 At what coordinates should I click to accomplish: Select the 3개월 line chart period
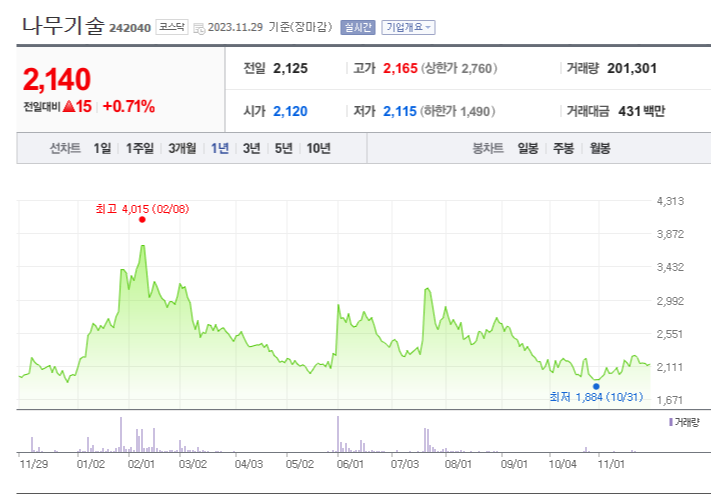(x=182, y=148)
